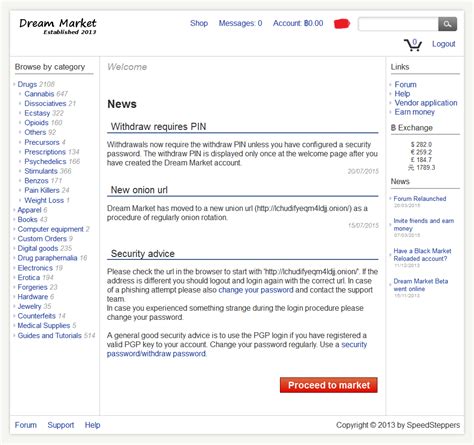Open the footer Help link
Viewport: 474px width, 445px height.
point(92,425)
